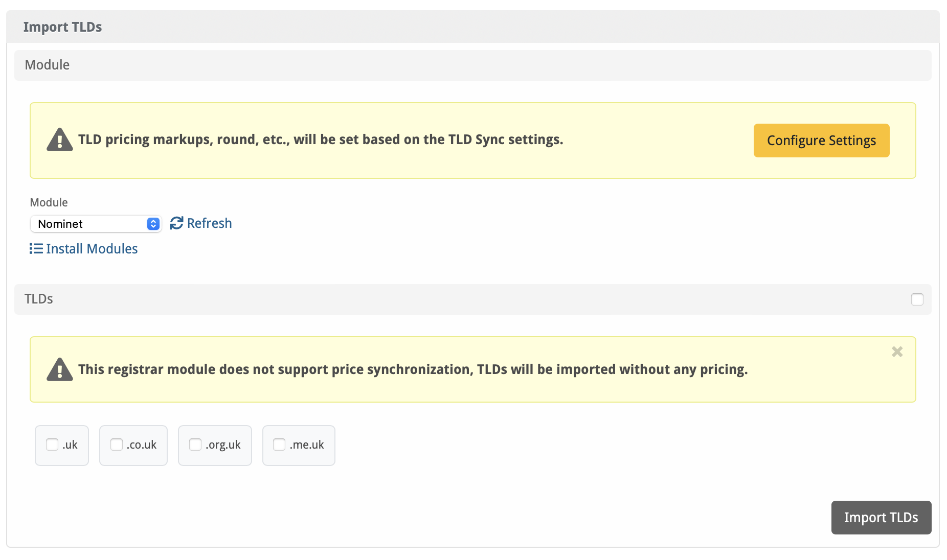The height and width of the screenshot is (560, 947).
Task: Click the Install Modules list icon
Action: click(36, 249)
